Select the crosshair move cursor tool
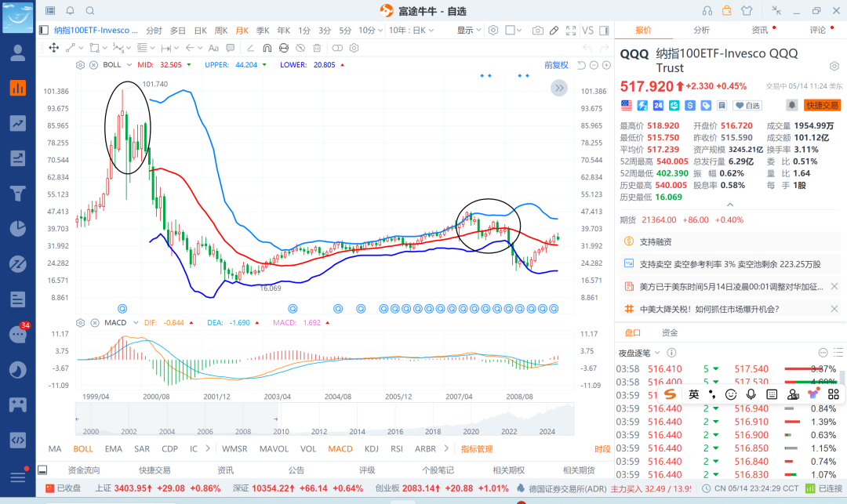Viewport: 847px width, 504px height. point(53,48)
